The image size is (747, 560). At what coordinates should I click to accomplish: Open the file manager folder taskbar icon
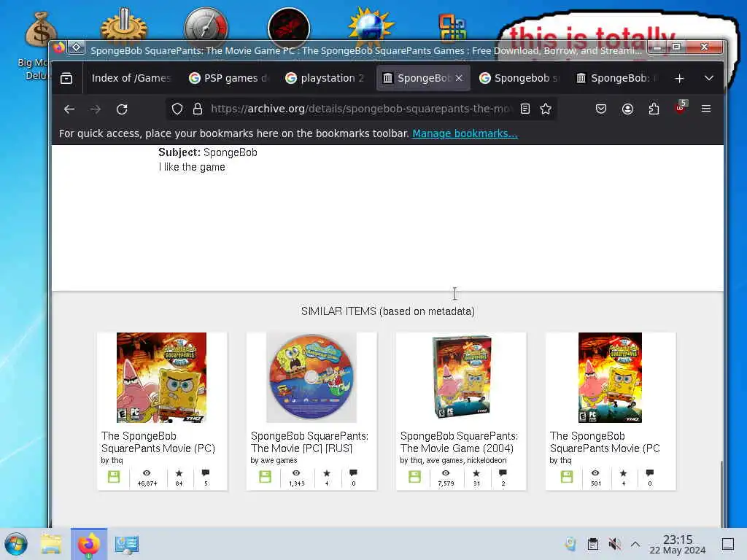pos(51,544)
